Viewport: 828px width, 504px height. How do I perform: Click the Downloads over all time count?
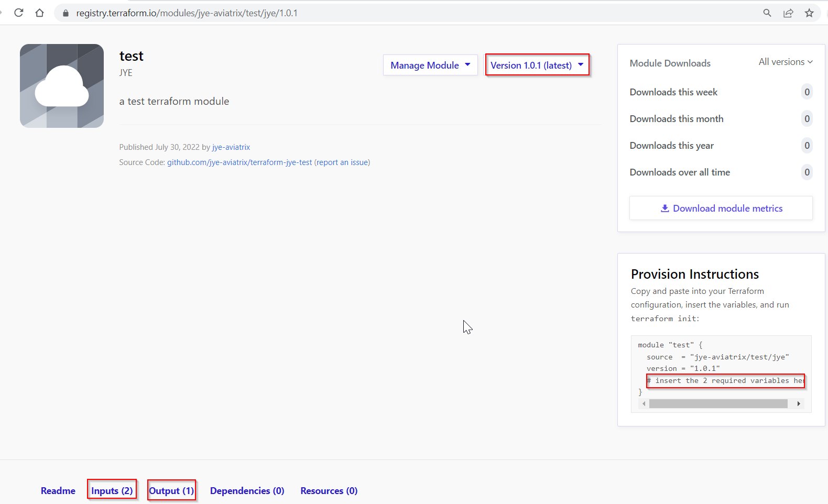807,172
